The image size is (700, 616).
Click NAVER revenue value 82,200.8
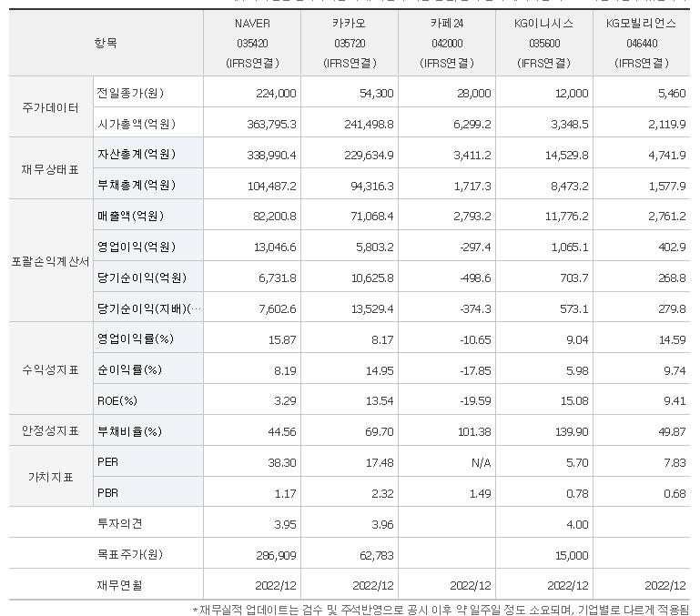tap(275, 216)
